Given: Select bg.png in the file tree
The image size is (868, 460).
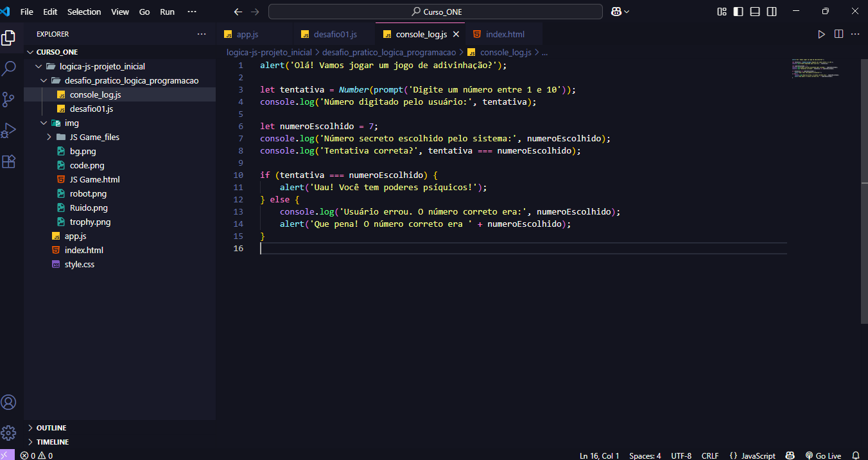Looking at the screenshot, I should pyautogui.click(x=119, y=151).
